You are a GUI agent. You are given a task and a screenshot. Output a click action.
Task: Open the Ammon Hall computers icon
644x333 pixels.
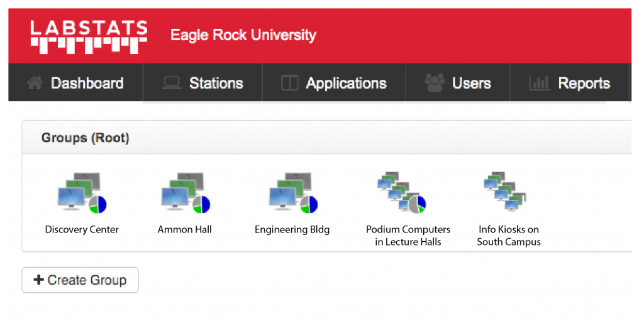[186, 193]
